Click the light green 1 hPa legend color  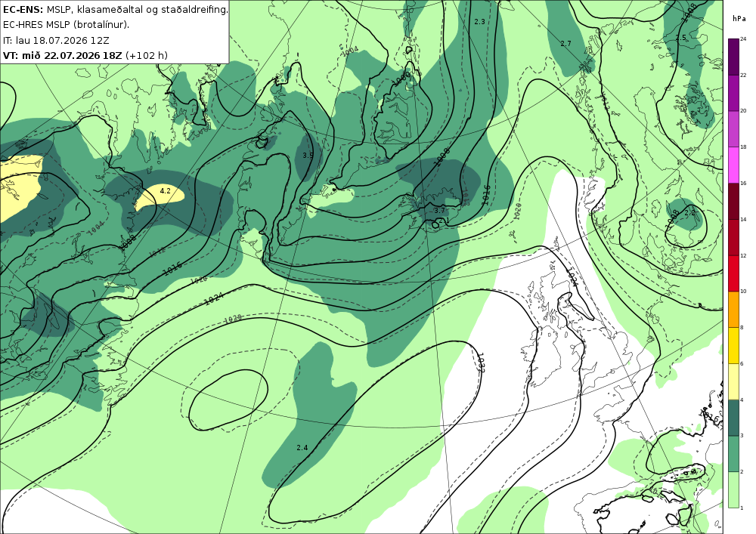tap(733, 489)
